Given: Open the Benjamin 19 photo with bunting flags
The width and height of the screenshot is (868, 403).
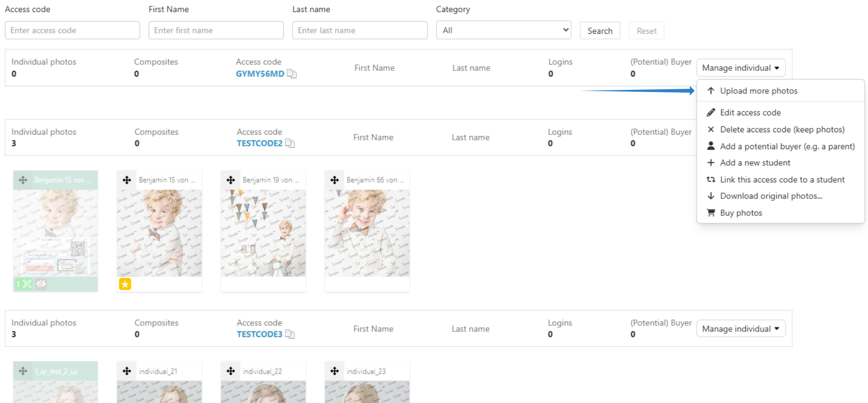Looking at the screenshot, I should coord(263,233).
